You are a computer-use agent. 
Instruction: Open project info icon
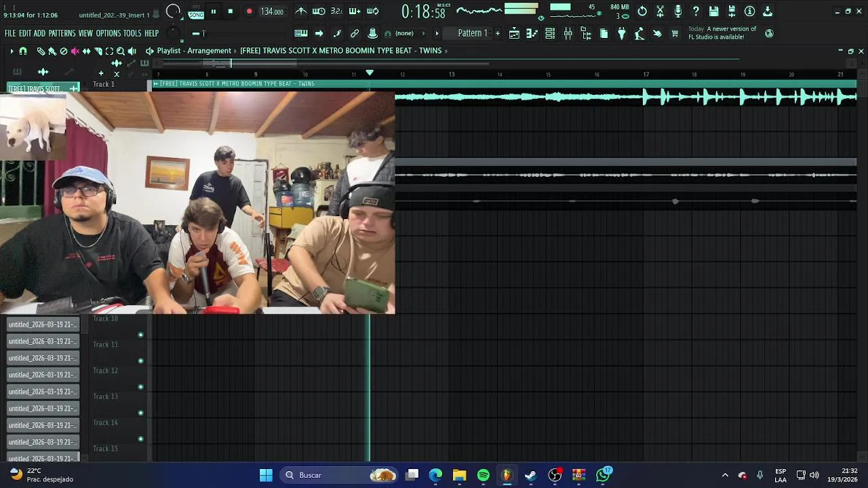coord(749,11)
